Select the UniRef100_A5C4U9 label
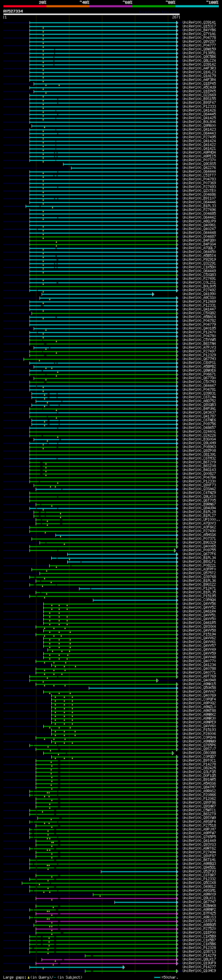 coord(199,88)
